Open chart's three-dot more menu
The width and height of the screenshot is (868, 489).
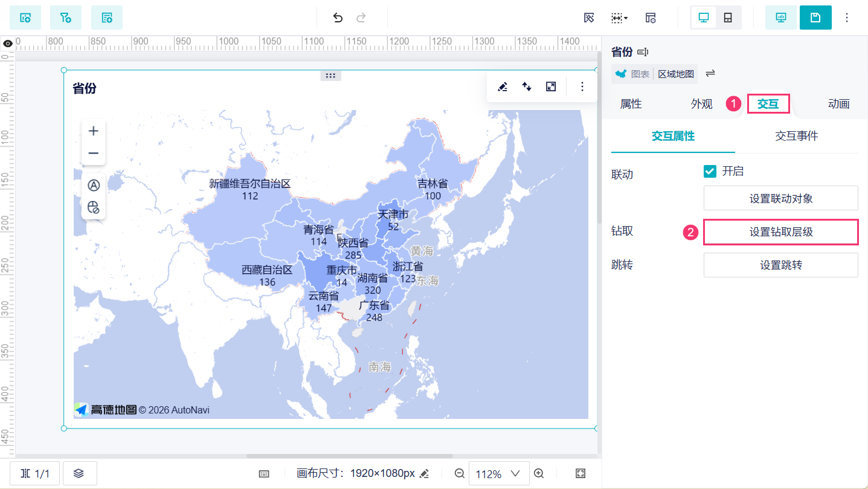[582, 86]
